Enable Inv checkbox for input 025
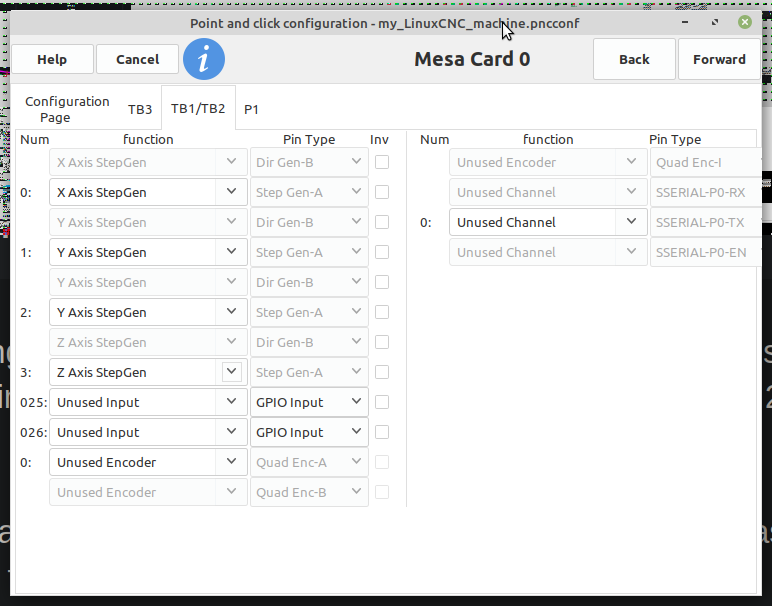The height and width of the screenshot is (606, 772). [x=382, y=403]
